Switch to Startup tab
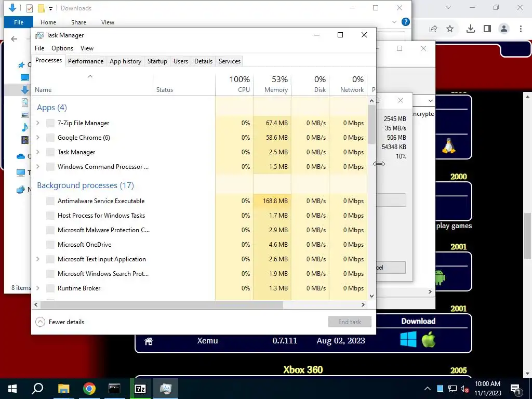The height and width of the screenshot is (399, 532). [x=157, y=61]
